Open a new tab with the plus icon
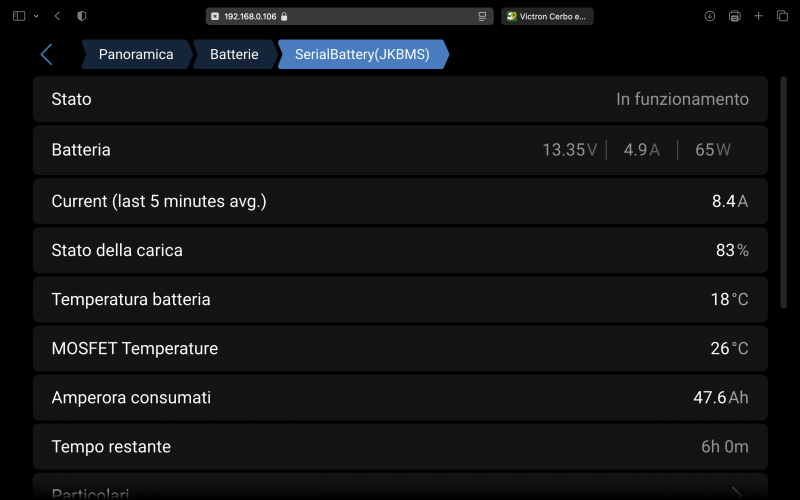This screenshot has height=500, width=800. click(x=759, y=16)
